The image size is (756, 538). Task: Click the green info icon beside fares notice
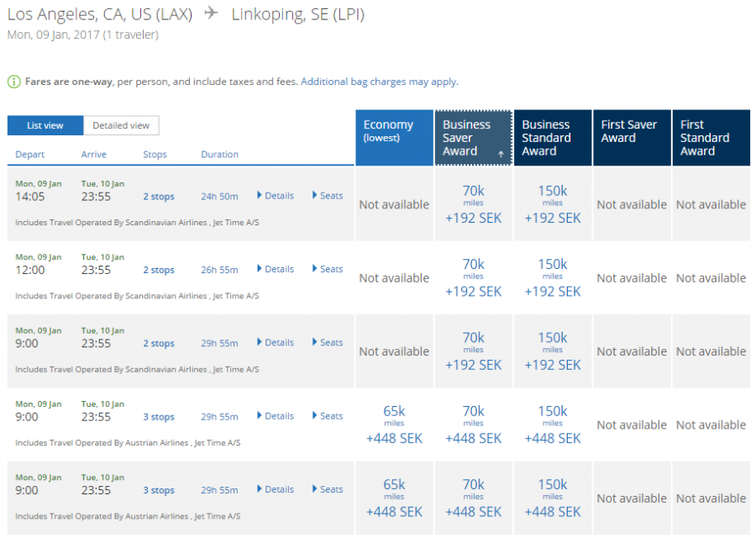(x=13, y=82)
